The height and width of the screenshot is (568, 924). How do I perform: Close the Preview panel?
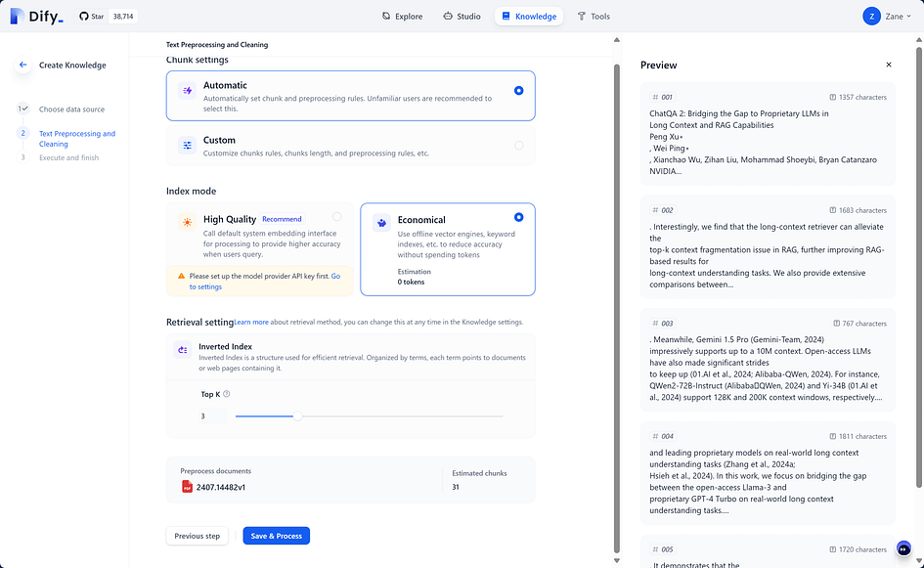(889, 65)
